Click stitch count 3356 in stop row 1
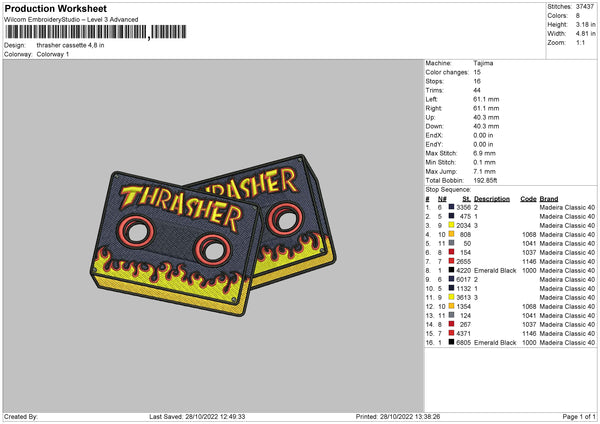Viewport: 600px width, 424px height. click(x=463, y=207)
